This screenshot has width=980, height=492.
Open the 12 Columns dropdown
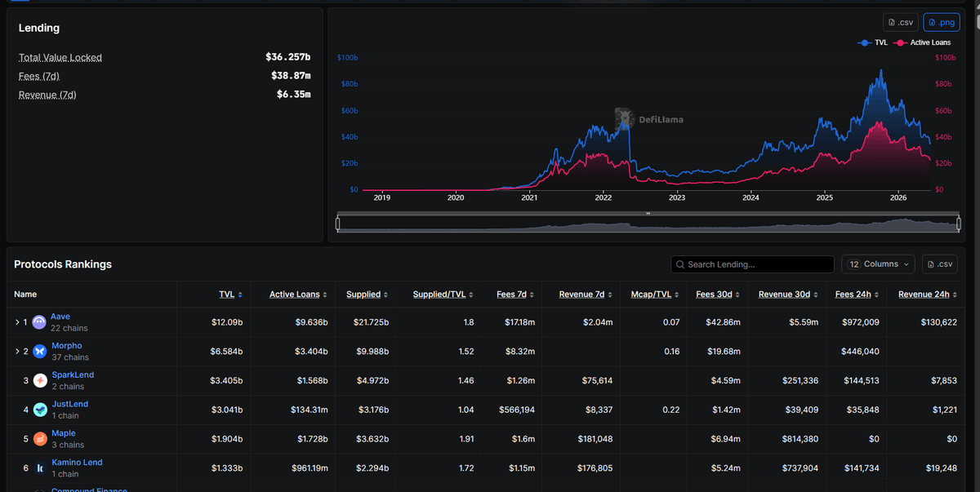click(x=879, y=264)
